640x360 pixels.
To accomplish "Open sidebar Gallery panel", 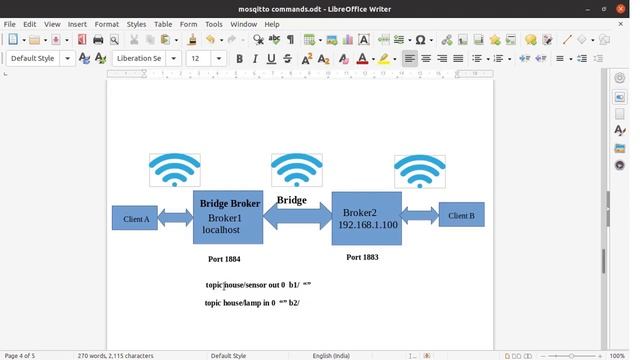I will [x=620, y=148].
